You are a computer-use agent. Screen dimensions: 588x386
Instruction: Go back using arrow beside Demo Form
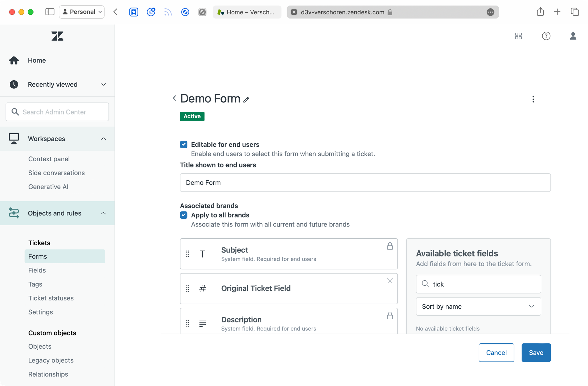click(174, 98)
